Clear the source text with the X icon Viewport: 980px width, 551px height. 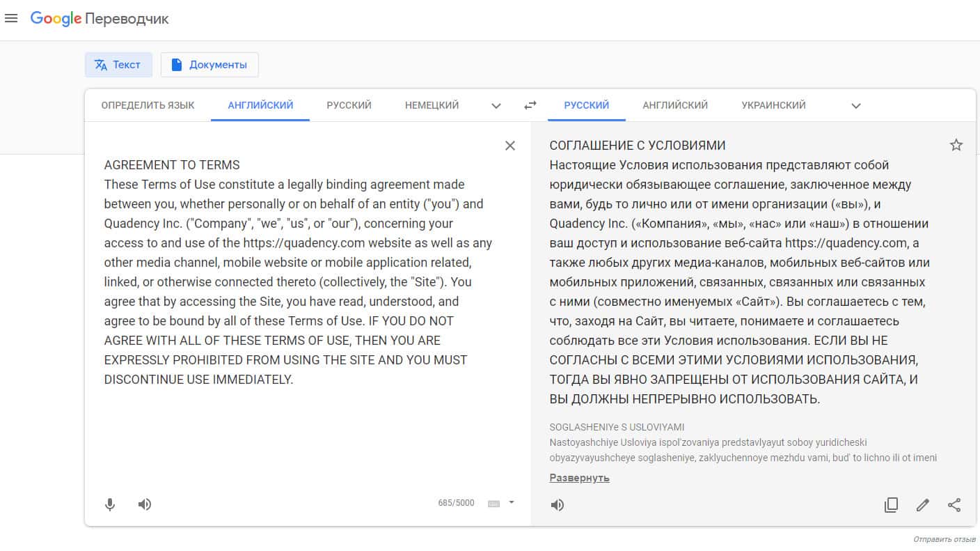click(510, 146)
